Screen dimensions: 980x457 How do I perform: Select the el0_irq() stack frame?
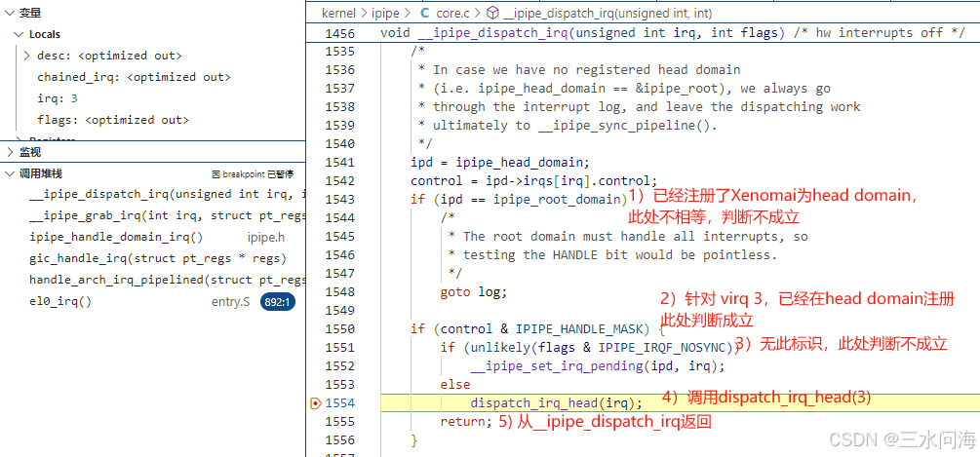(x=152, y=301)
